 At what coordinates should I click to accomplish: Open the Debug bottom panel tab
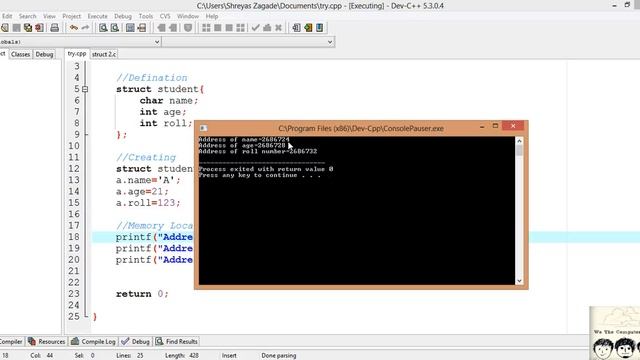pos(136,342)
